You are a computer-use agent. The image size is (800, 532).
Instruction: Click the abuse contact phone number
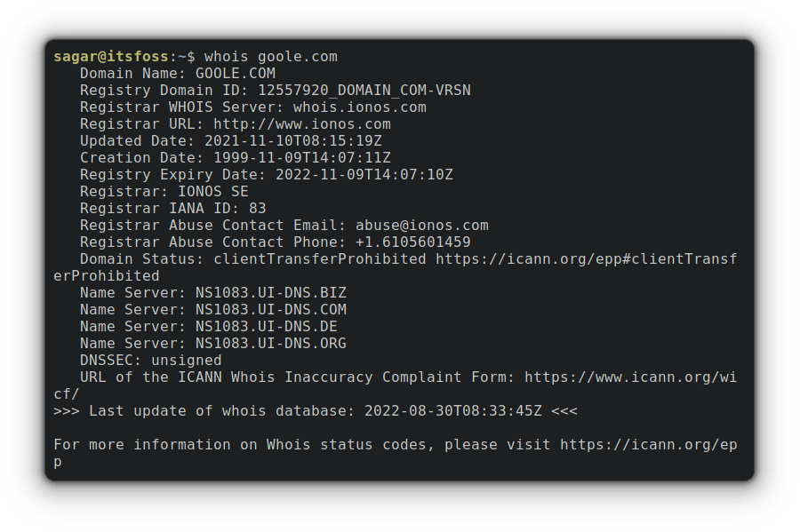coord(413,242)
